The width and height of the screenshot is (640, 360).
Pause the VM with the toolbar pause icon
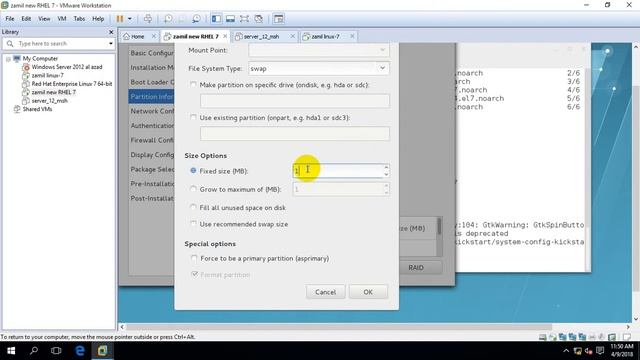pos(120,19)
